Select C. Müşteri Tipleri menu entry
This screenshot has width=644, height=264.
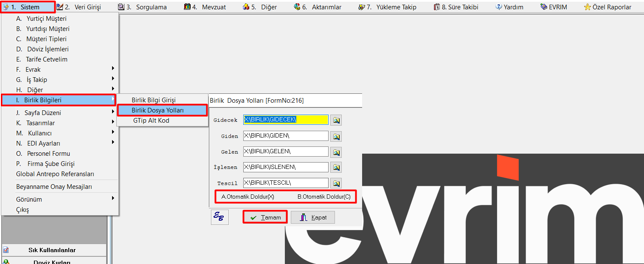point(60,39)
